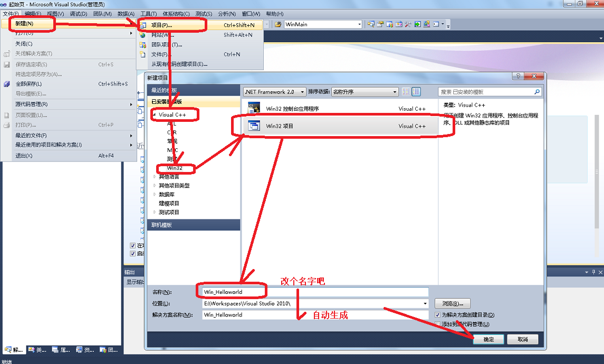Screen dimensions: 604x364
Task: Click the 网站 globe icon in the submenu
Action: pos(142,35)
